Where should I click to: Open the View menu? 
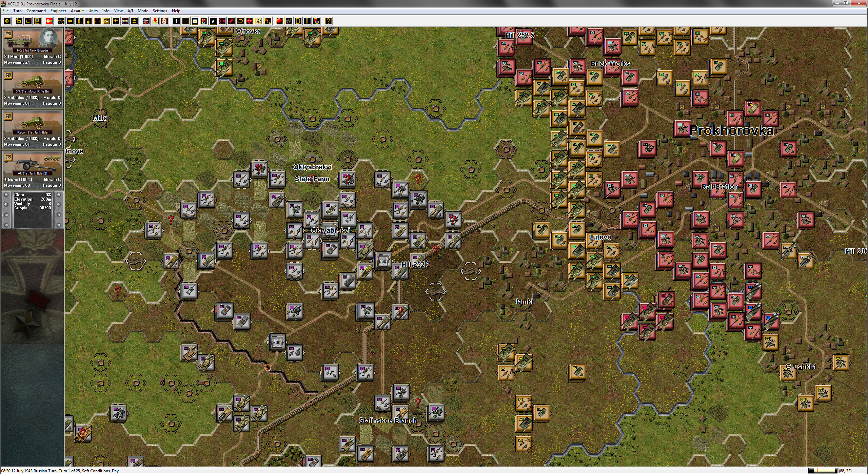(x=118, y=11)
